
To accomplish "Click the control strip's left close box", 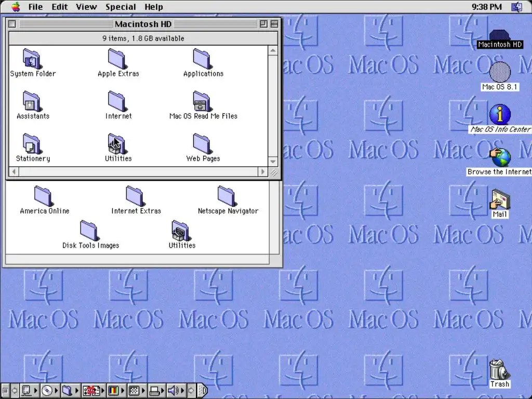I will 5,390.
